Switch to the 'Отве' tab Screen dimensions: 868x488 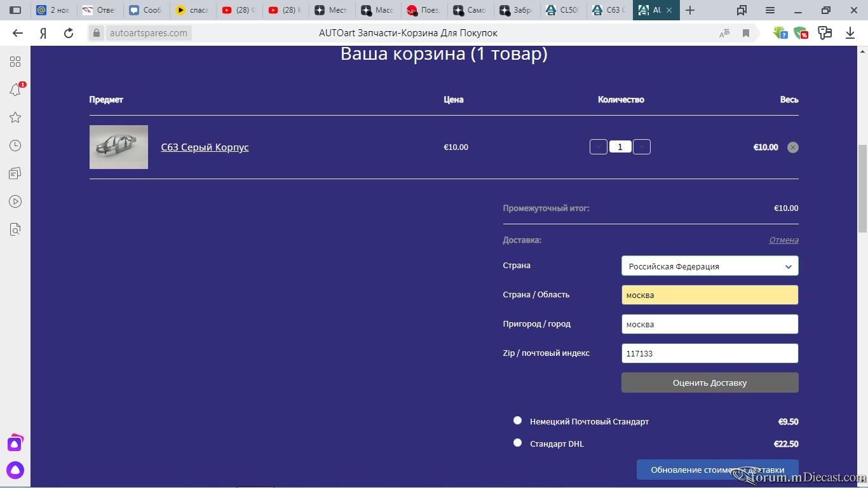coord(99,10)
